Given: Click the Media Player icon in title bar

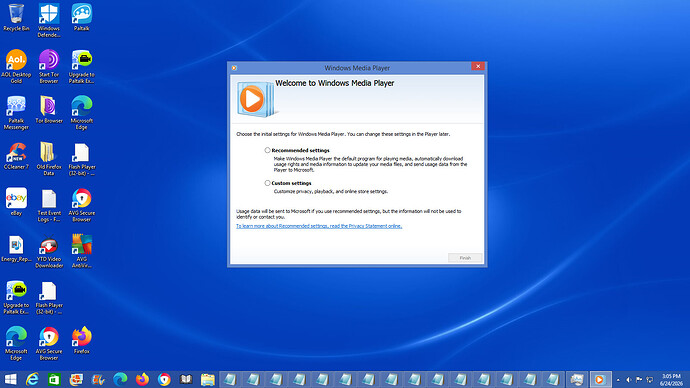Looking at the screenshot, I should point(234,68).
